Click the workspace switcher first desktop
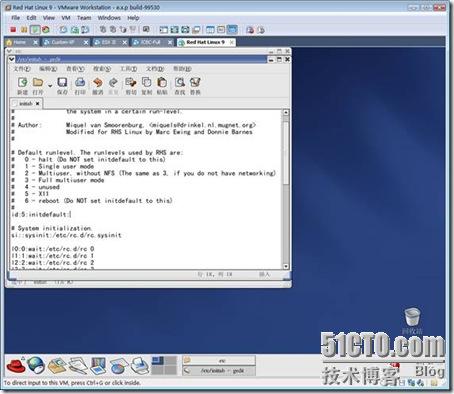 pyautogui.click(x=158, y=360)
